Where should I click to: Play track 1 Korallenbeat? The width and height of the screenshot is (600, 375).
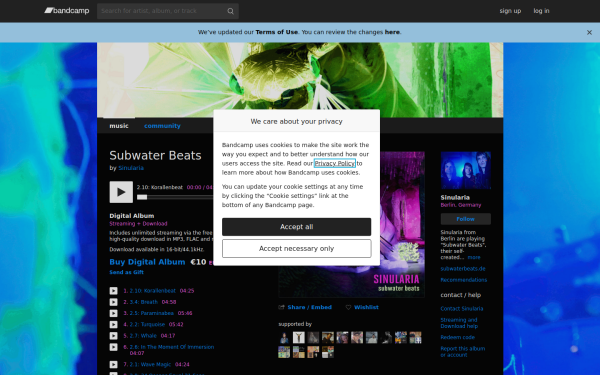(x=114, y=291)
